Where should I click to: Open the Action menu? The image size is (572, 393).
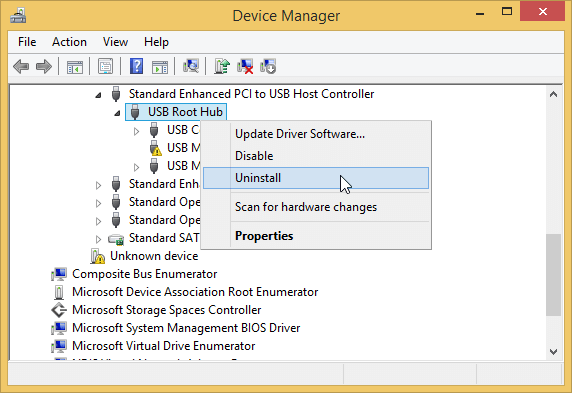click(69, 42)
